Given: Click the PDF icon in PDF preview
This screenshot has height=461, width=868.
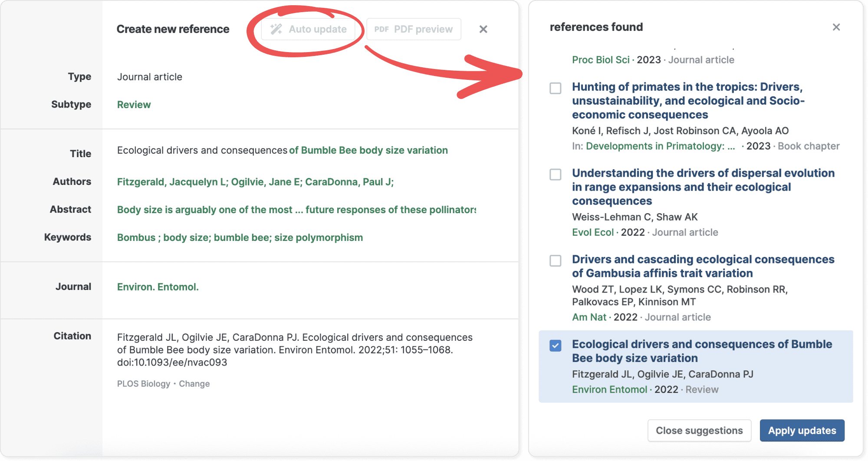Looking at the screenshot, I should click(x=381, y=29).
